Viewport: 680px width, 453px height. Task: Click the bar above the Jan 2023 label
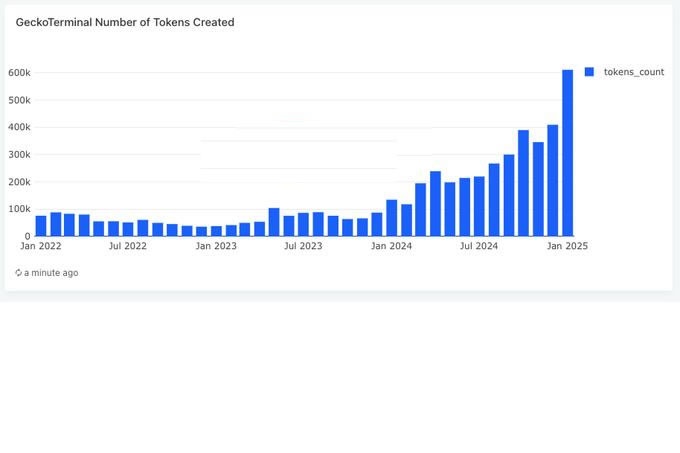(216, 231)
